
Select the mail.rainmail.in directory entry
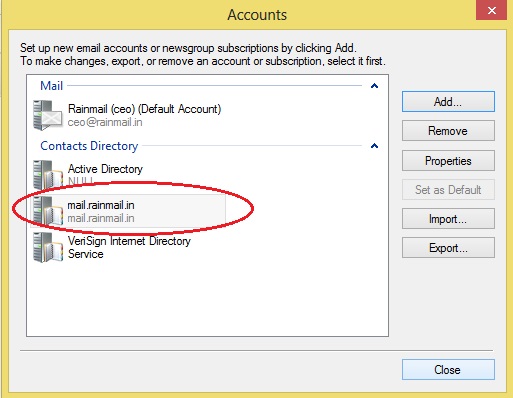pos(128,211)
